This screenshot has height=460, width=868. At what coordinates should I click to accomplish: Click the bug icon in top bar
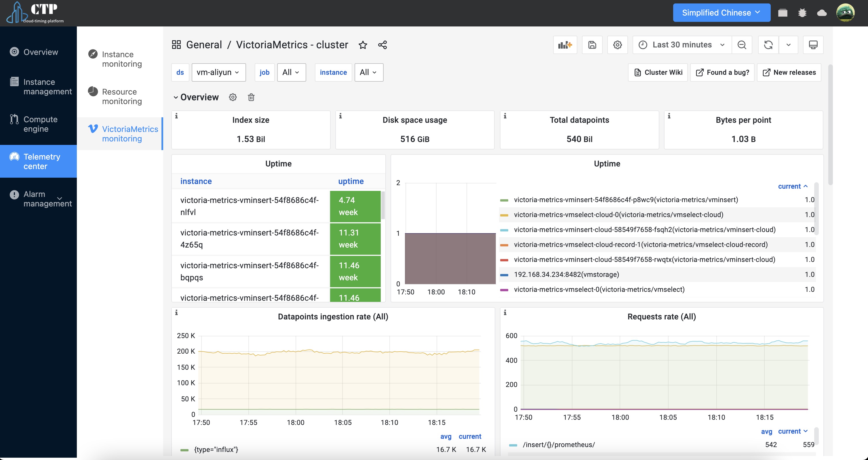(x=802, y=13)
